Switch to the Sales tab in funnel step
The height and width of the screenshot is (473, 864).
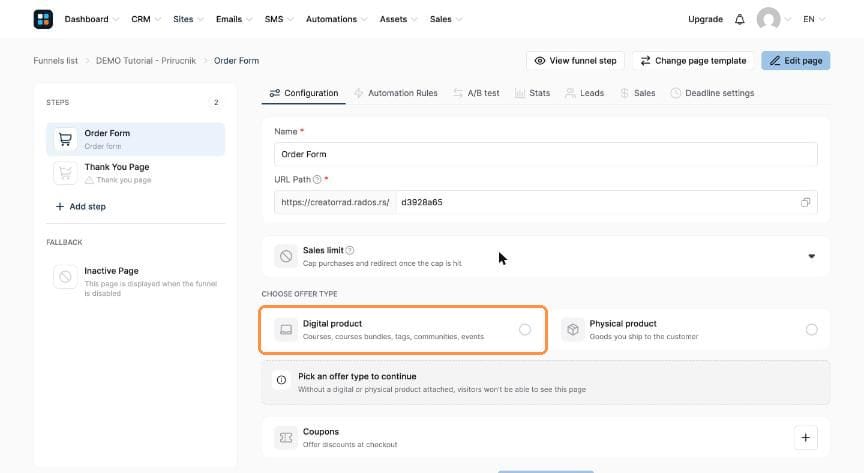click(638, 93)
